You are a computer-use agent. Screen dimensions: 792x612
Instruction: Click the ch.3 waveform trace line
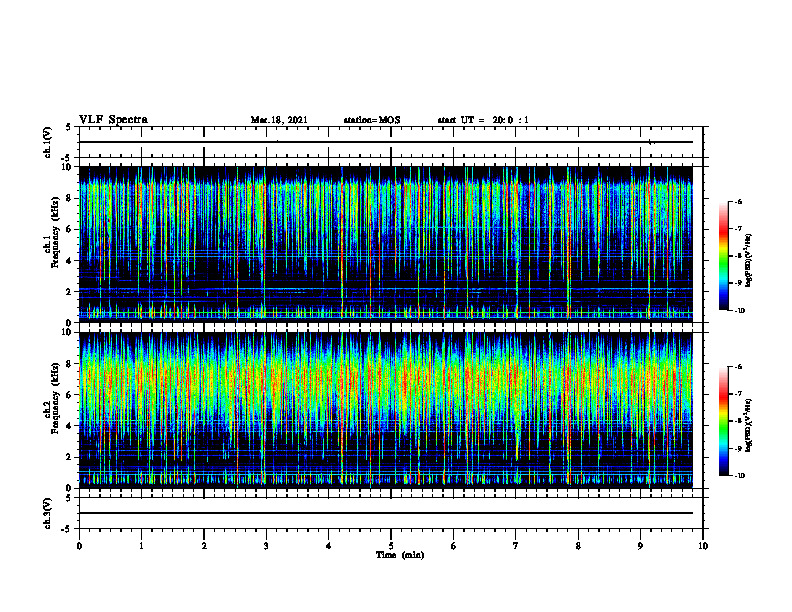[x=386, y=513]
